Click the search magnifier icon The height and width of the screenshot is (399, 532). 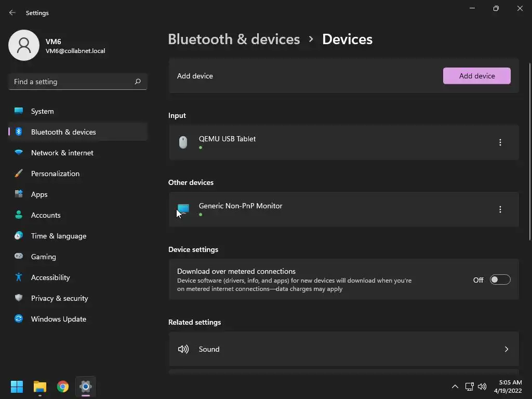(138, 82)
